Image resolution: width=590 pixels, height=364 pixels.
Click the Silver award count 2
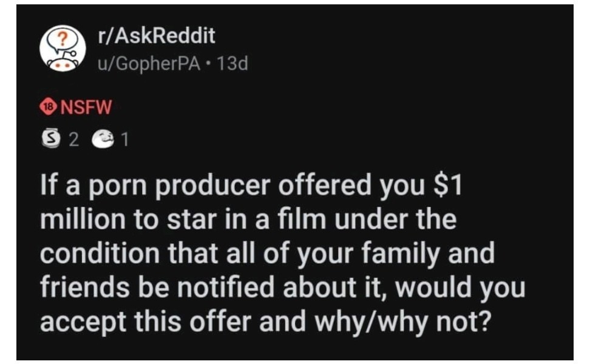(73, 141)
